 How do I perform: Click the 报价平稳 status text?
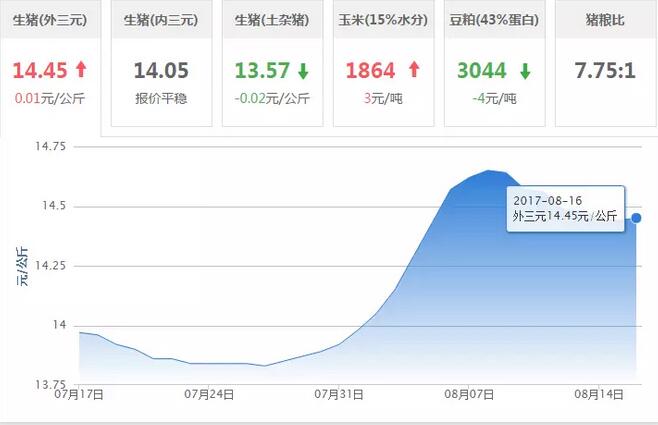[161, 98]
